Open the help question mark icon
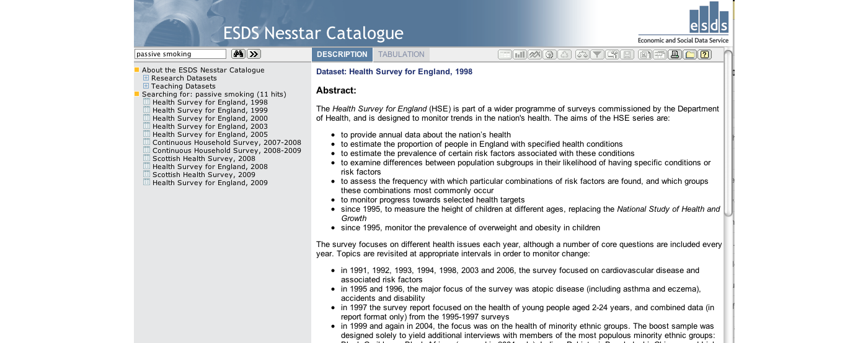Screen dimensions: 868x343 coord(704,55)
